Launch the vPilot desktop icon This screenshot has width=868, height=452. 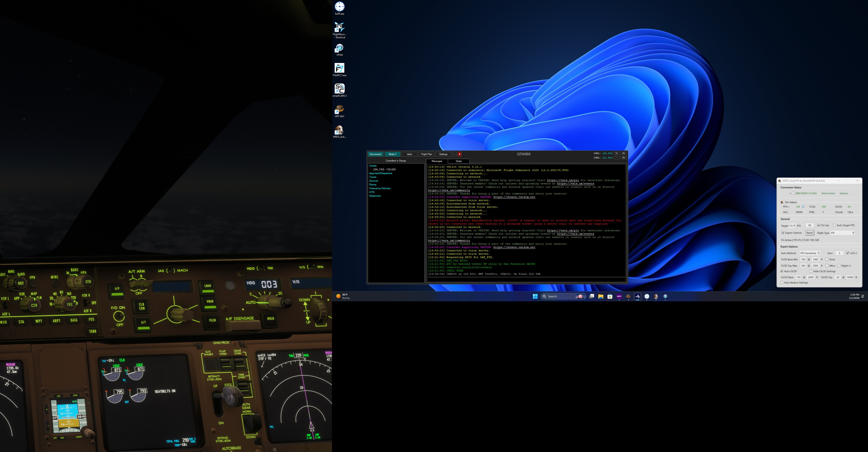point(339,50)
